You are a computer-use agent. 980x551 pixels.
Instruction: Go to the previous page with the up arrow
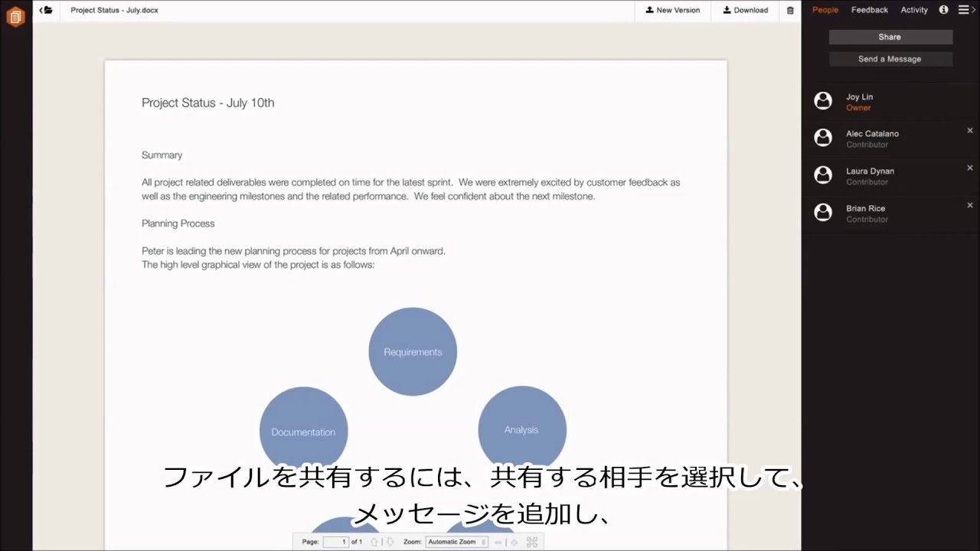click(x=374, y=542)
